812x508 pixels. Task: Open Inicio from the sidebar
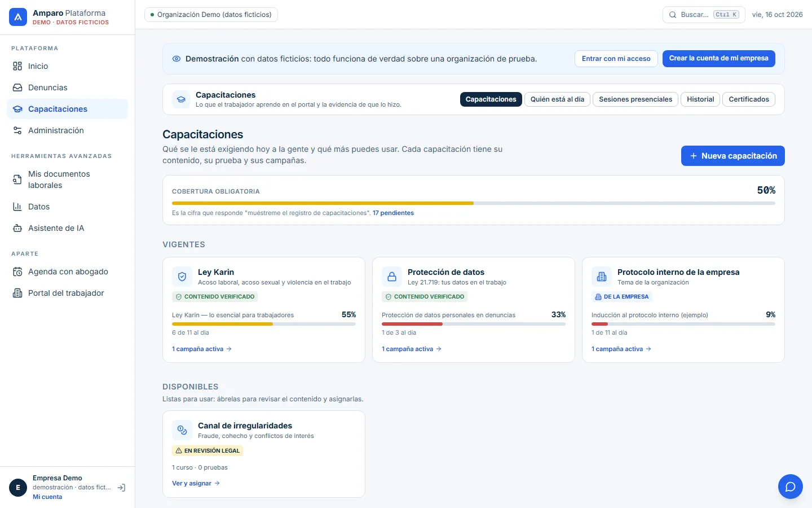coord(67,66)
